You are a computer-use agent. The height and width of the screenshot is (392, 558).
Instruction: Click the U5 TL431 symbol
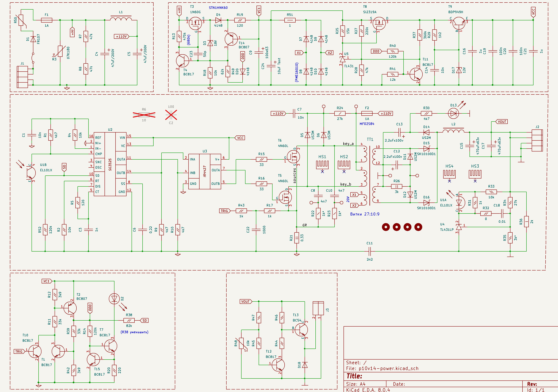(x=342, y=59)
